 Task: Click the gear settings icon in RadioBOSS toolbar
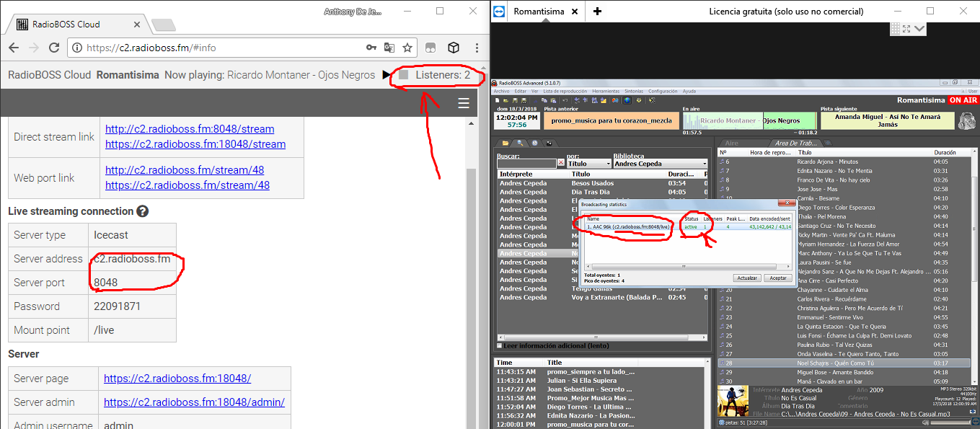pos(639,100)
